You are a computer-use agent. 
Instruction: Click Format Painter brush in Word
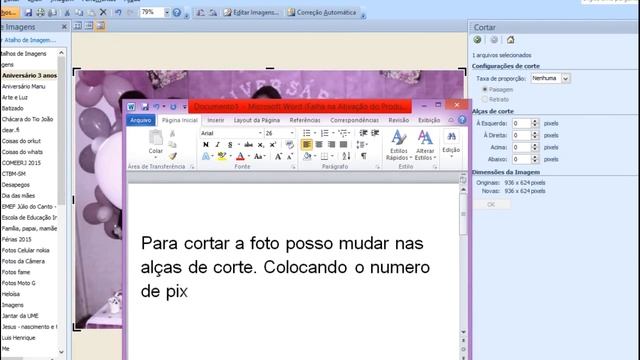pos(173,156)
